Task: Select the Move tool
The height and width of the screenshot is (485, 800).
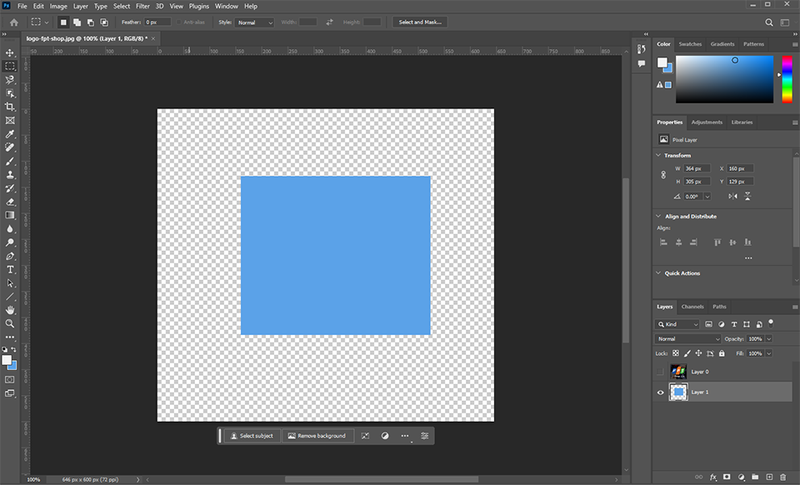Action: (10, 53)
